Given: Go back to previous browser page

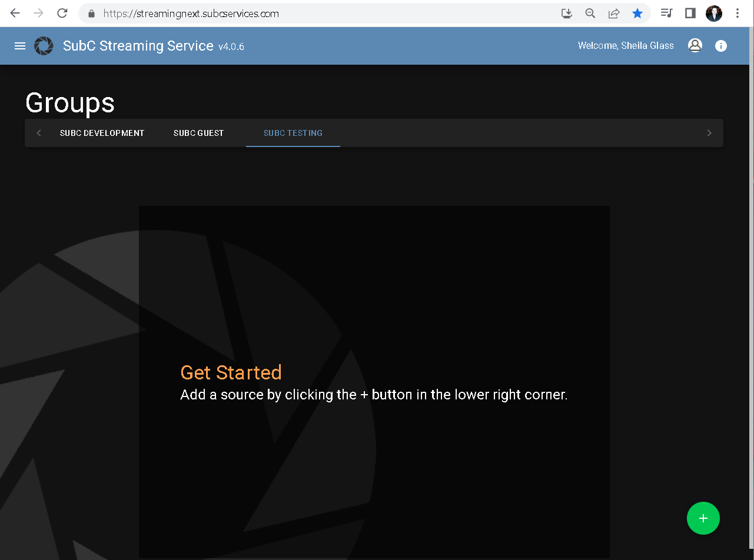Looking at the screenshot, I should (x=15, y=13).
